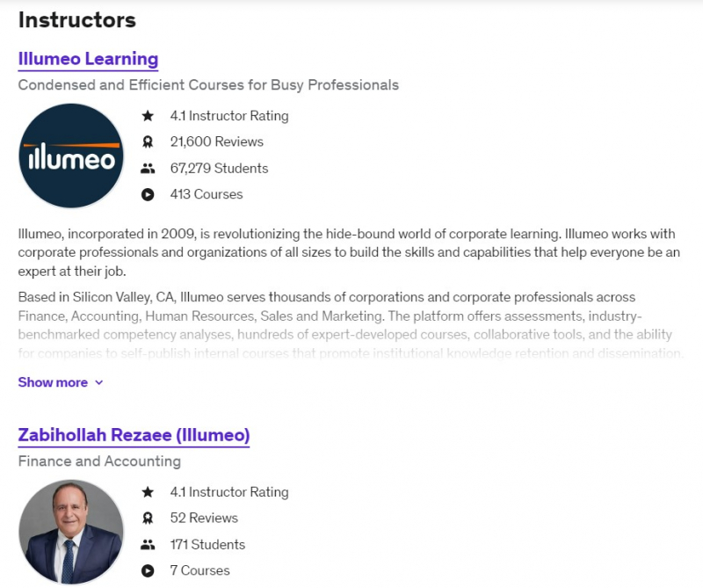Click the chevron arrow next to Show more

(x=98, y=382)
